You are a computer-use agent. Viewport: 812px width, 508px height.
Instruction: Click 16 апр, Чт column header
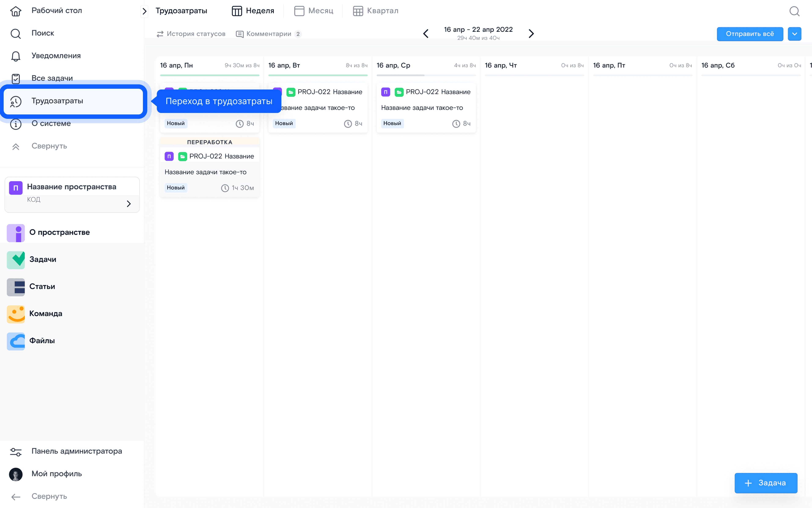click(501, 66)
